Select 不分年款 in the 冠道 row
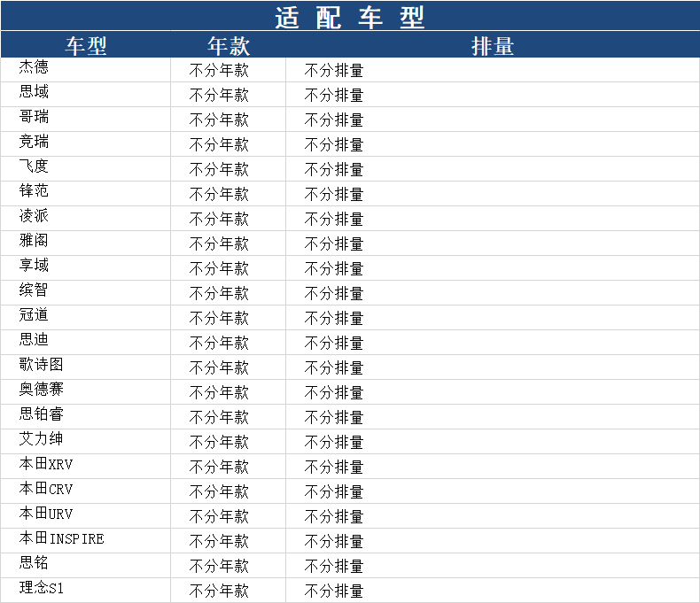This screenshot has width=700, height=603. 219,319
